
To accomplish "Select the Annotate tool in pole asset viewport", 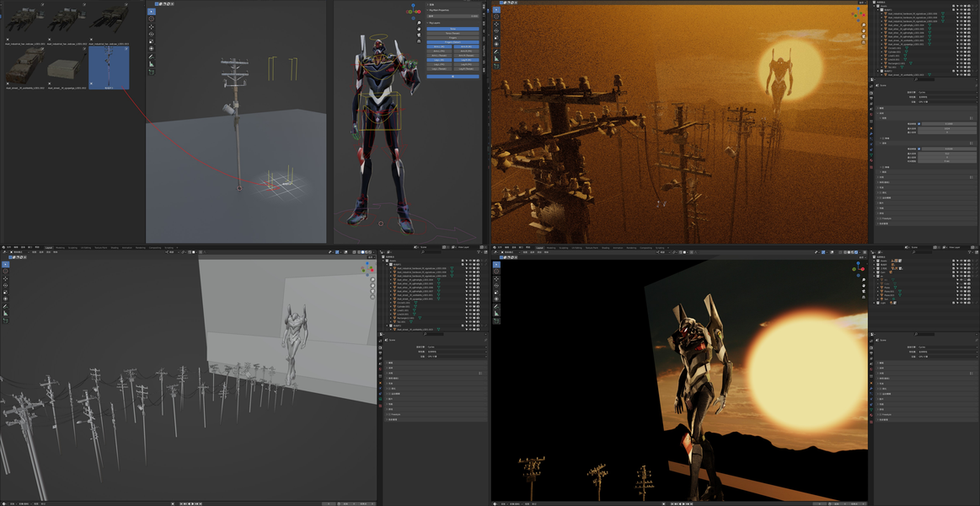I will pyautogui.click(x=151, y=57).
